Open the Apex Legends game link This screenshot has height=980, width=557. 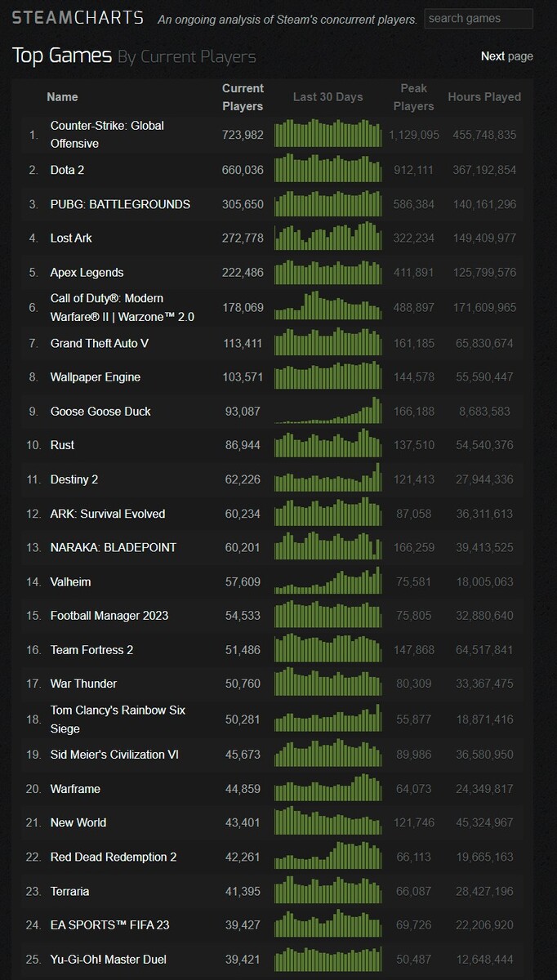point(87,272)
